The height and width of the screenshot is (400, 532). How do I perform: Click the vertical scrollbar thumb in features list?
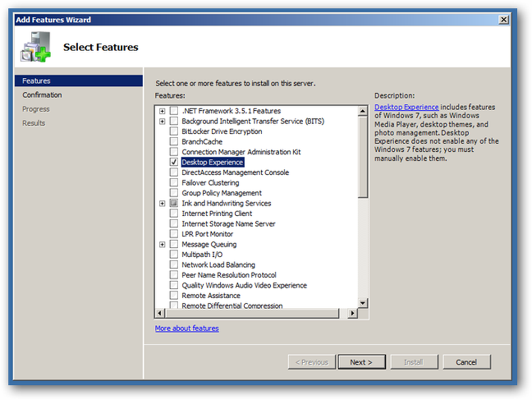pos(363,157)
